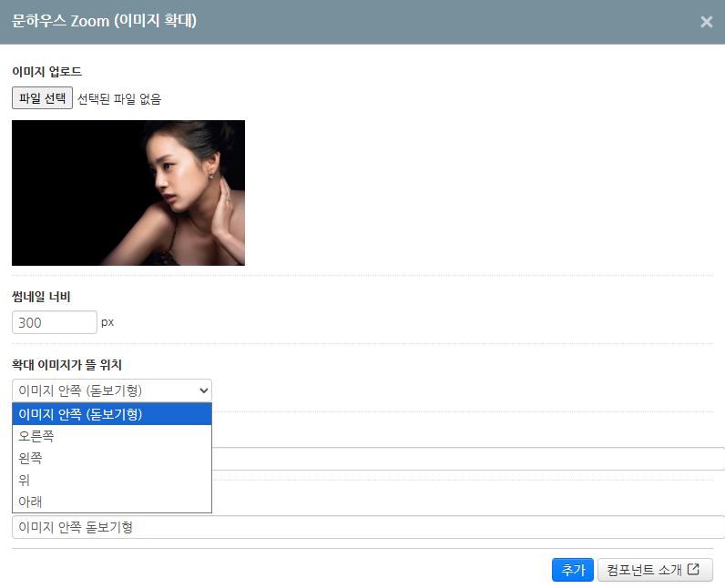Click the uploaded portrait thumbnail image
The width and height of the screenshot is (725, 588).
128,193
